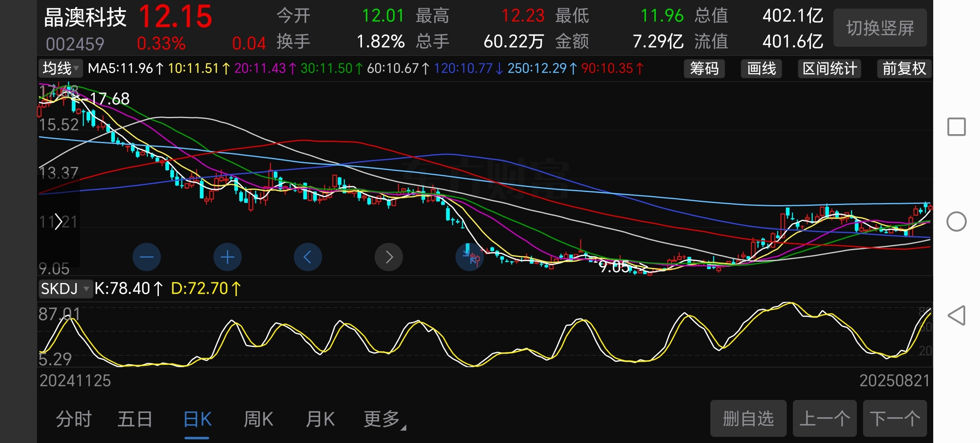Tap the MA 60:10.67 value
This screenshot has height=443, width=980.
[398, 68]
